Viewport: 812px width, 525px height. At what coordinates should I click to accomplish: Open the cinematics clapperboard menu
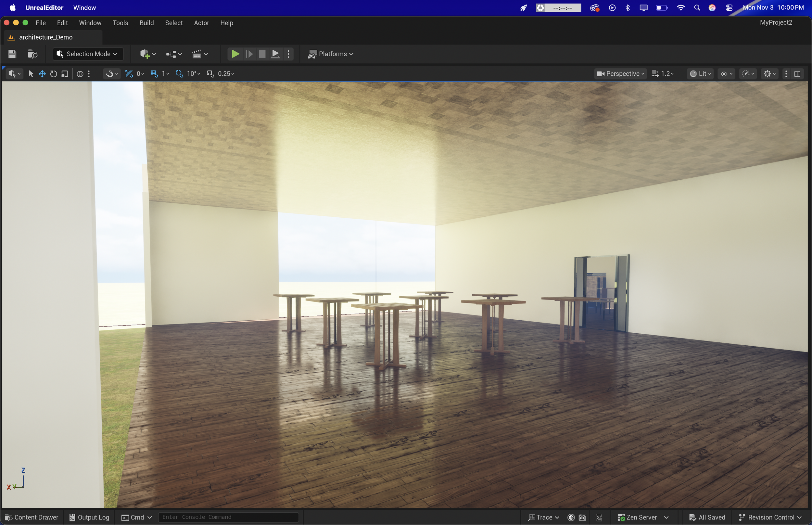(x=200, y=54)
